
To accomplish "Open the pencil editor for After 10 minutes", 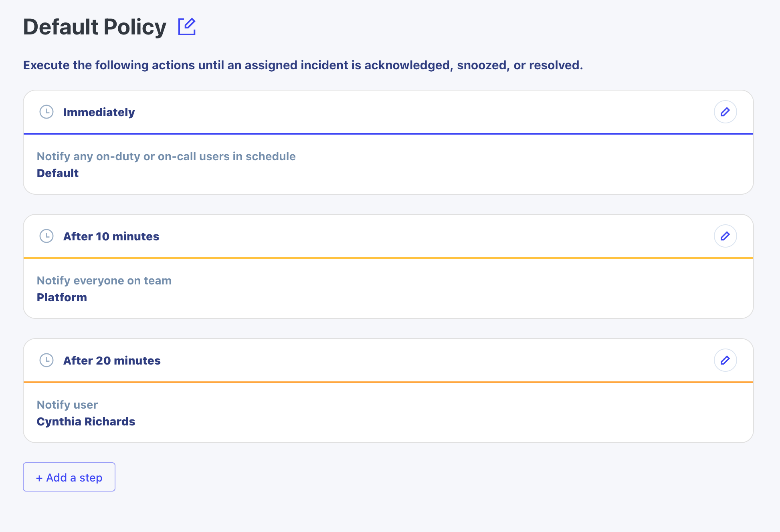I will pos(725,236).
